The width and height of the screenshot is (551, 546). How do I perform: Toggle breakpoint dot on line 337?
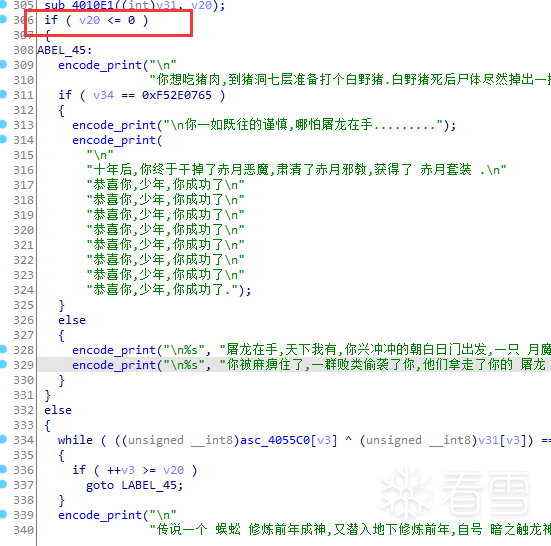pyautogui.click(x=3, y=484)
